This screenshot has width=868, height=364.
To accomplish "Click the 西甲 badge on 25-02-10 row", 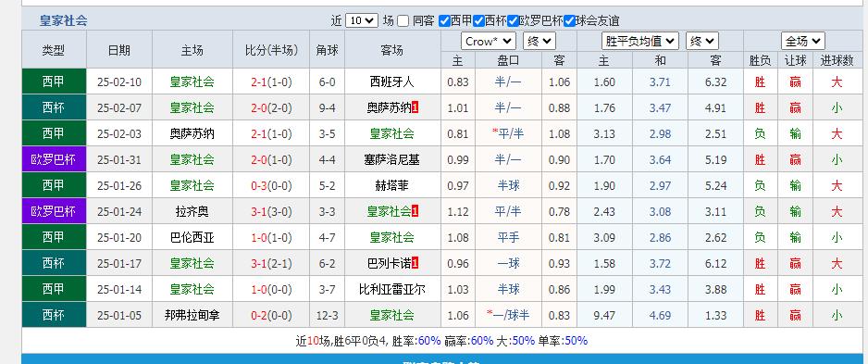I will (54, 82).
